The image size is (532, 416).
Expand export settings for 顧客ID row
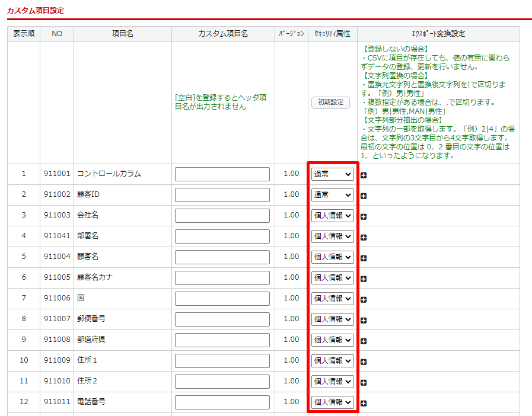(364, 196)
